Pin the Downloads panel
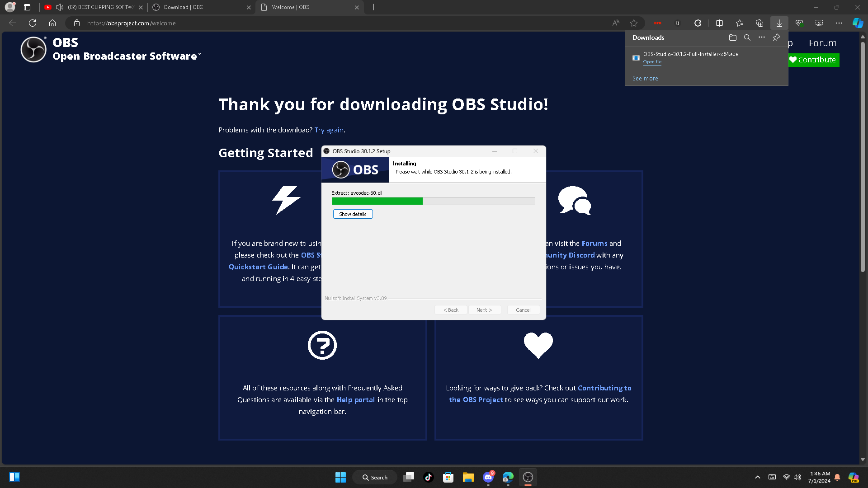Image resolution: width=868 pixels, height=488 pixels. coord(776,38)
